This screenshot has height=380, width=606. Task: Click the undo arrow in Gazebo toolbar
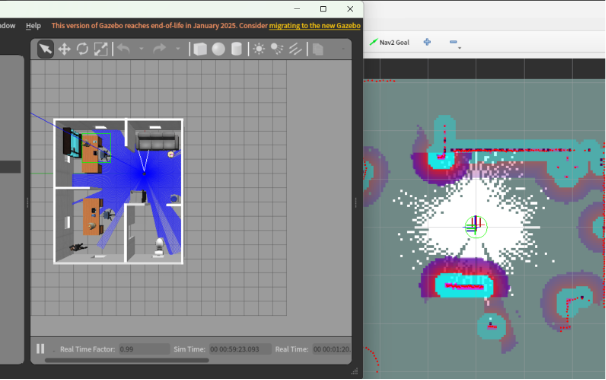pos(124,49)
